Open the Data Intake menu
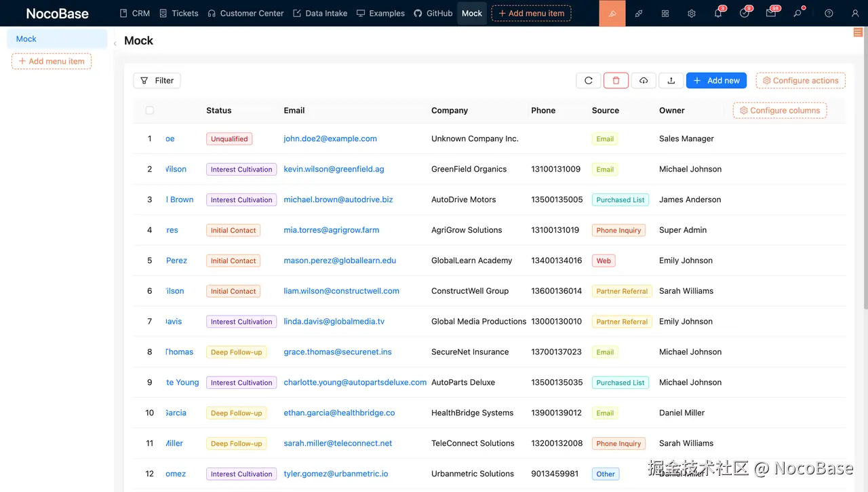Image resolution: width=868 pixels, height=492 pixels. (x=320, y=13)
